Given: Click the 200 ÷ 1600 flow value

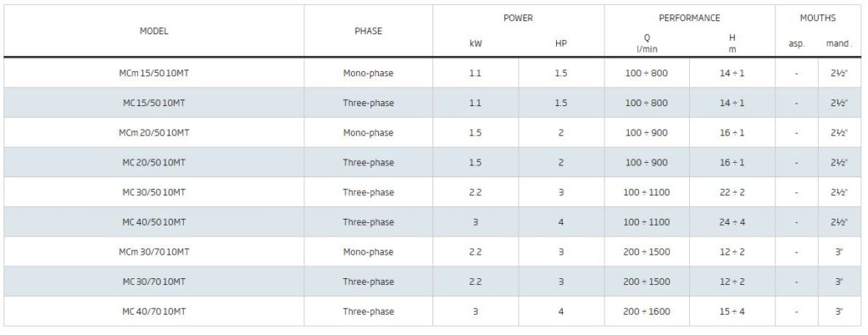Looking at the screenshot, I should 647,312.
